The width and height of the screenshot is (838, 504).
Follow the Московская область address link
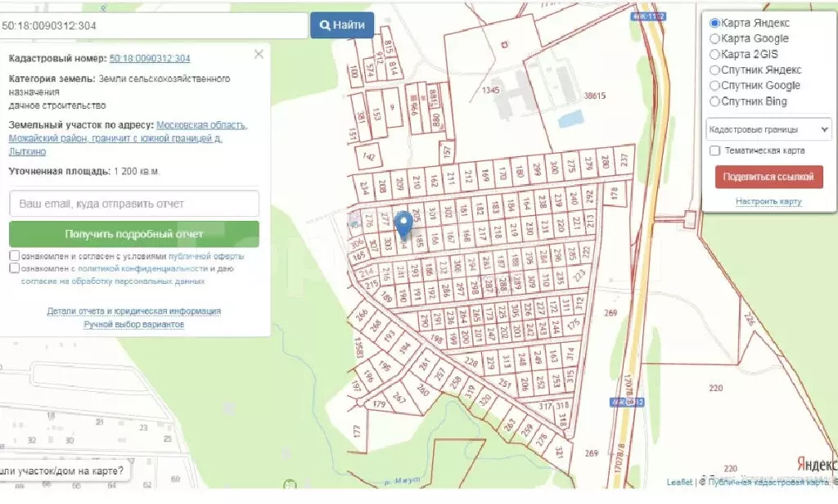click(x=203, y=125)
